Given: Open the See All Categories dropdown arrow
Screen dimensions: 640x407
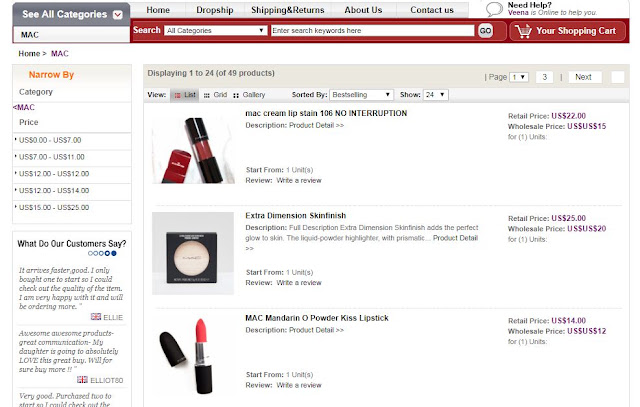Looking at the screenshot, I should (118, 15).
